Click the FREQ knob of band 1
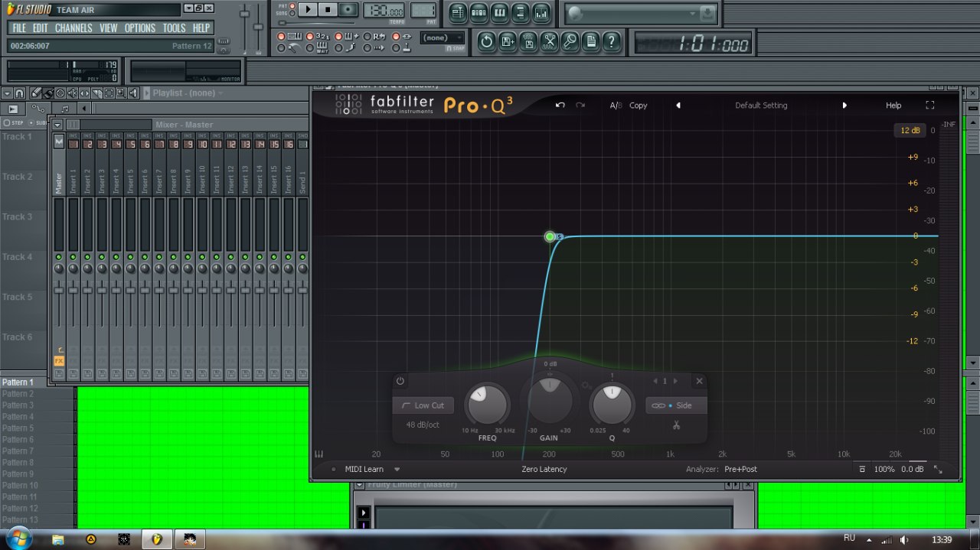Viewport: 980px width, 550px height. (488, 405)
